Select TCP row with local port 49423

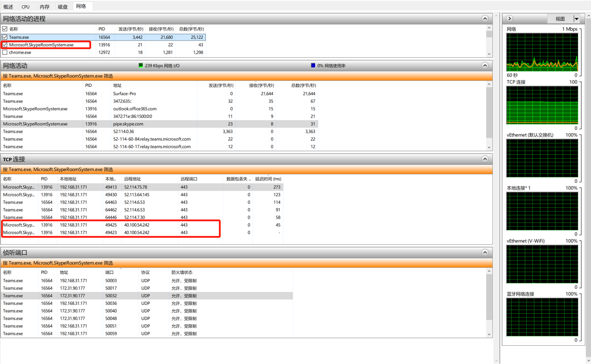[x=142, y=232]
